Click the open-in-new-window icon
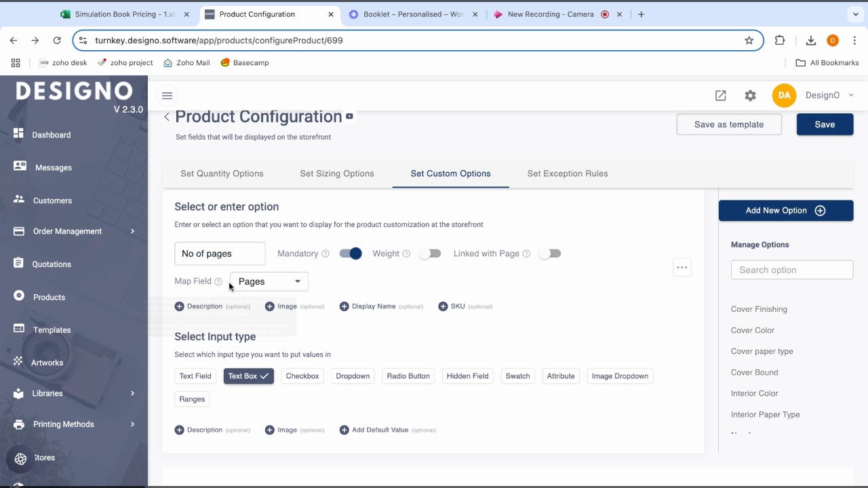The image size is (868, 488). pos(720,96)
